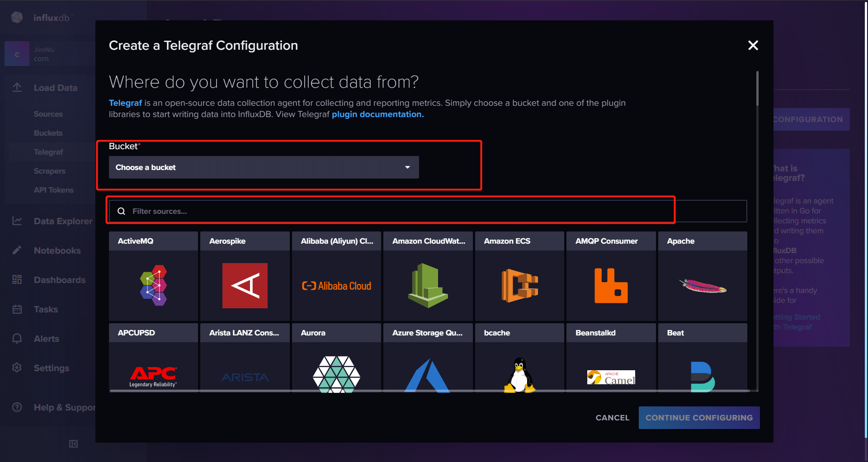The image size is (868, 462).
Task: Click the Create Configuration button behind dialog
Action: 811,119
